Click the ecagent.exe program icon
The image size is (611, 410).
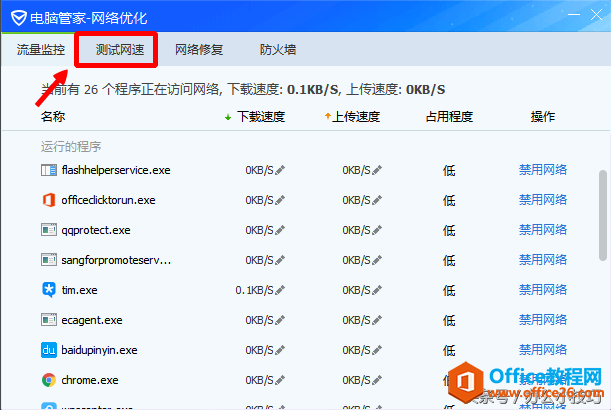[49, 320]
